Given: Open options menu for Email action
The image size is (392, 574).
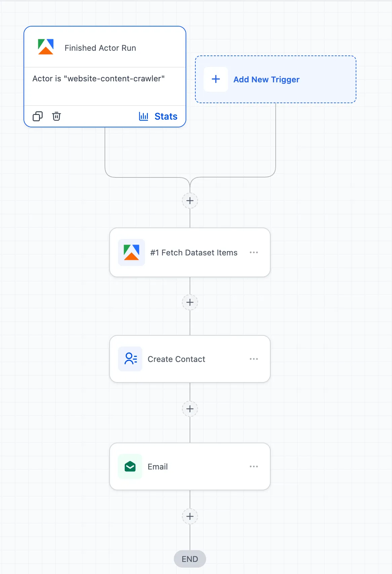Looking at the screenshot, I should (254, 466).
